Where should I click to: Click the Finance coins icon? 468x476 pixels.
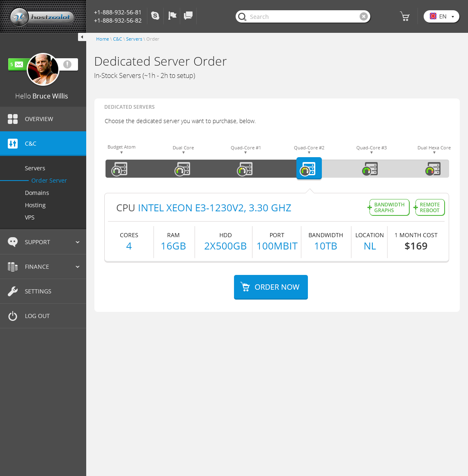pyautogui.click(x=13, y=267)
